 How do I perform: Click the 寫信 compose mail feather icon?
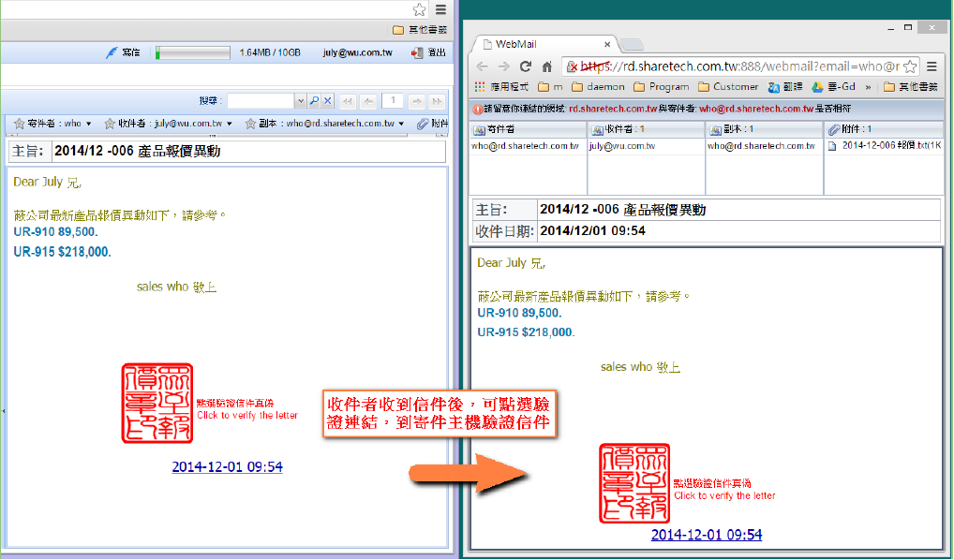[112, 52]
